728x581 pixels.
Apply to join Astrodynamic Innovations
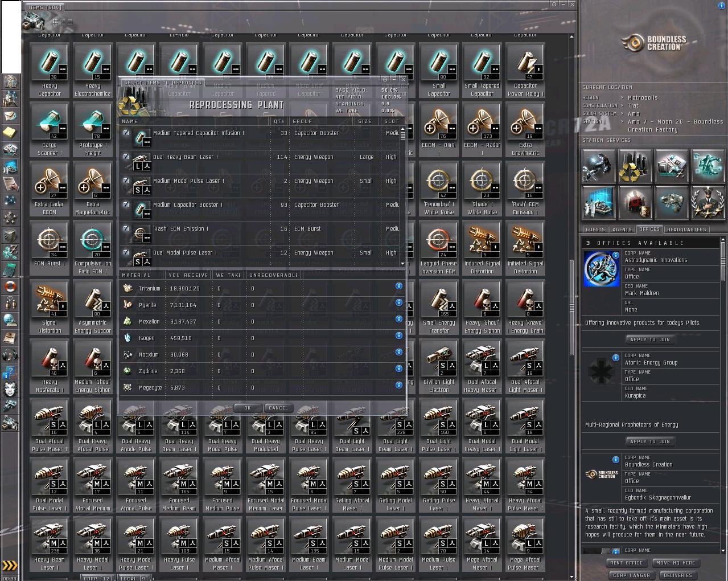(650, 339)
